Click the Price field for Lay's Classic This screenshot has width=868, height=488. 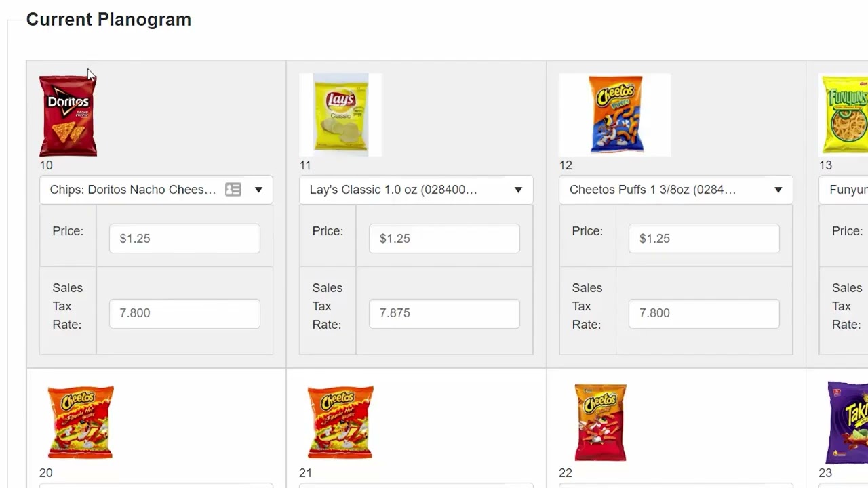tap(444, 239)
